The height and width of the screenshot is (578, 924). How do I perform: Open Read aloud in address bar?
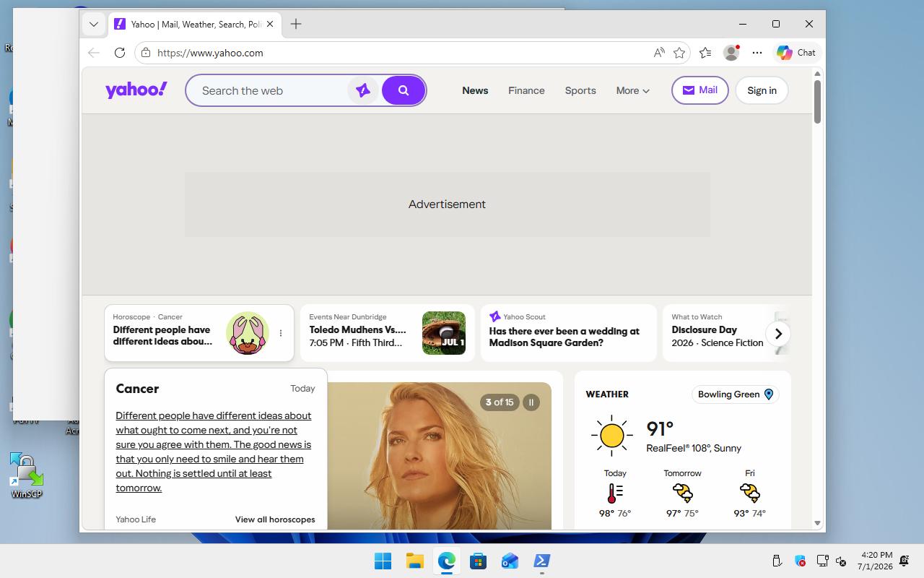click(x=659, y=53)
